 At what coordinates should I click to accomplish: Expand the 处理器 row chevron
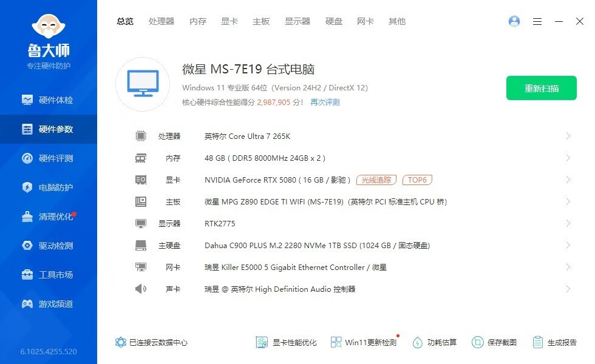point(568,136)
